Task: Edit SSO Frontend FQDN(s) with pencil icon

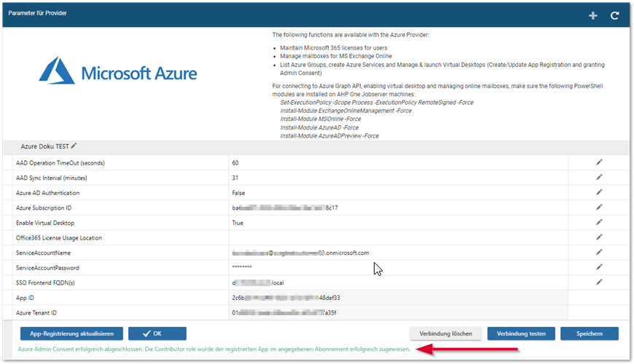Action: point(599,282)
